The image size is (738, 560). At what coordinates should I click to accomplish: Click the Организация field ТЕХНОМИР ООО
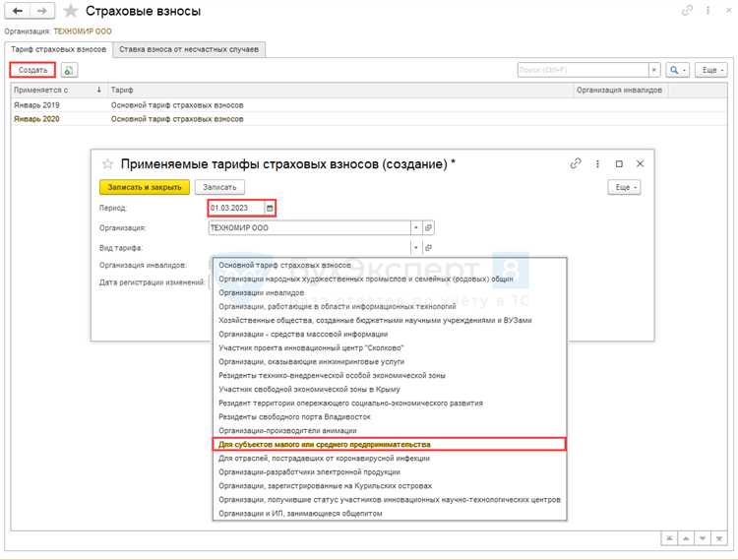pos(309,227)
